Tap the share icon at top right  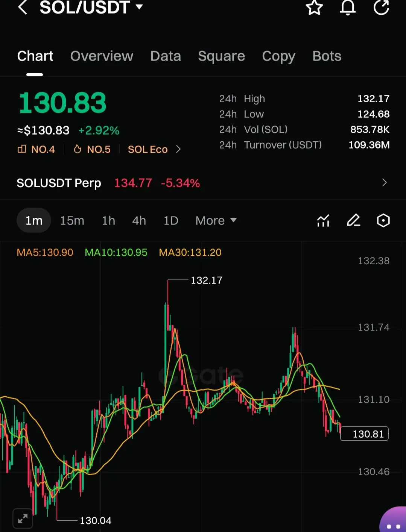(x=381, y=7)
